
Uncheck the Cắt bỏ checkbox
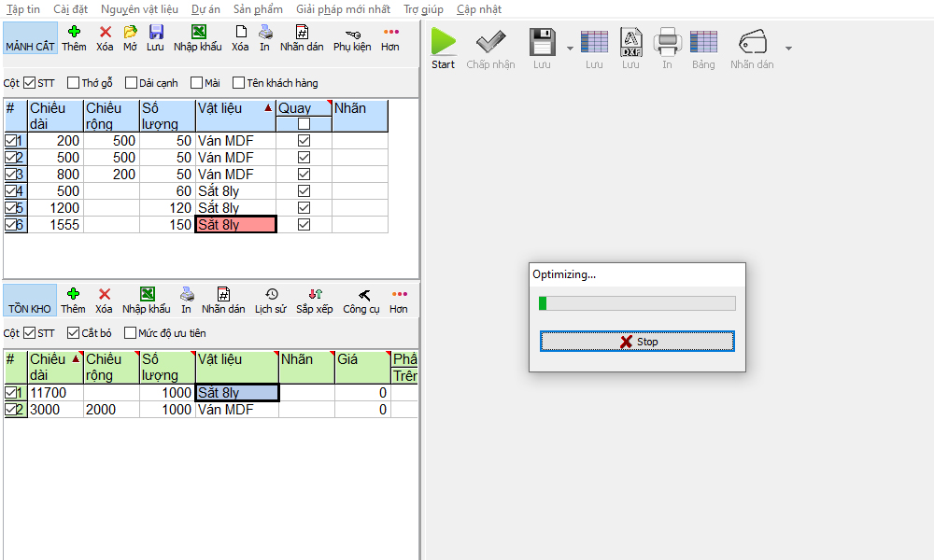[74, 333]
